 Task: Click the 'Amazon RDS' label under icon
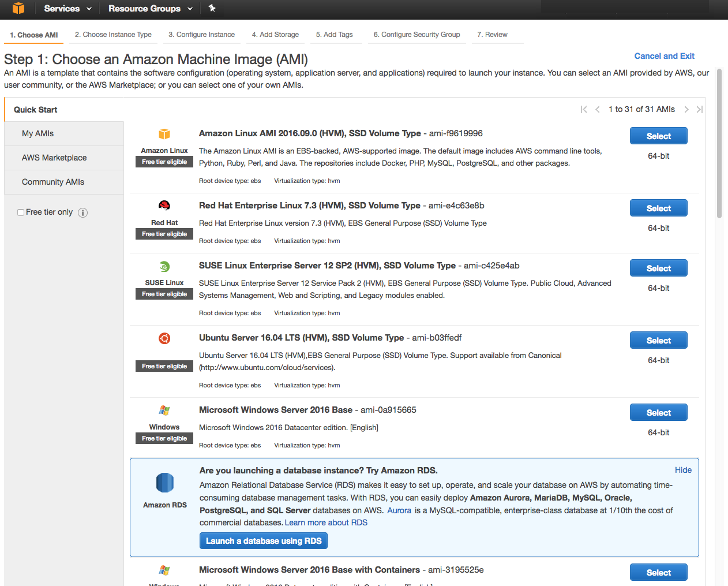(165, 505)
